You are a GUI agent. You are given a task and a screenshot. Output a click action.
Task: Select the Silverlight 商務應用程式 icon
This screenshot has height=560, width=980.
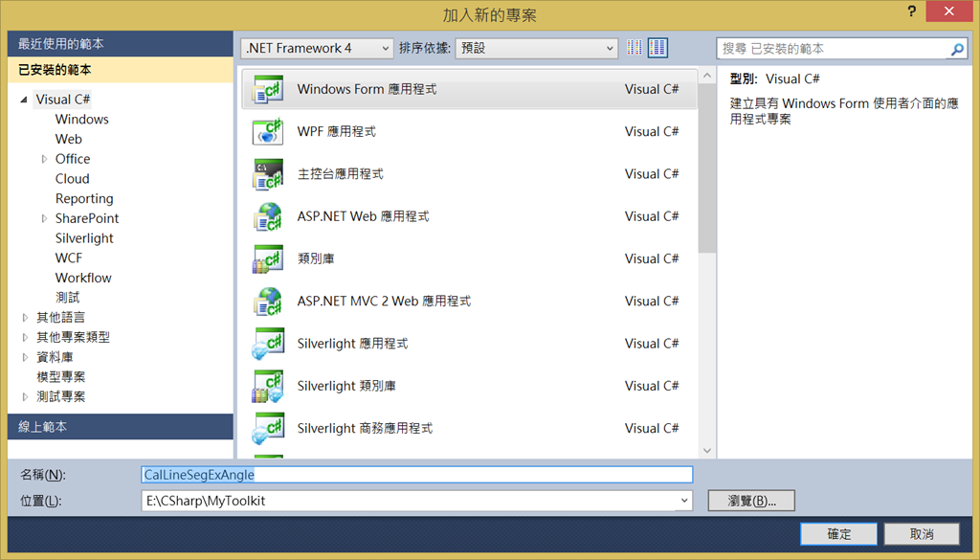(x=268, y=429)
